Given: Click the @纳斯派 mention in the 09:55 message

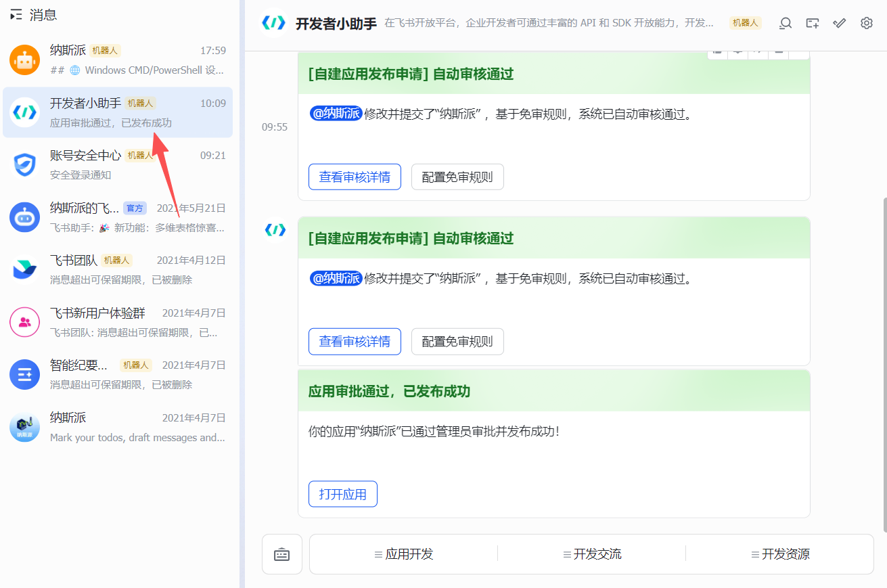Looking at the screenshot, I should pyautogui.click(x=336, y=114).
